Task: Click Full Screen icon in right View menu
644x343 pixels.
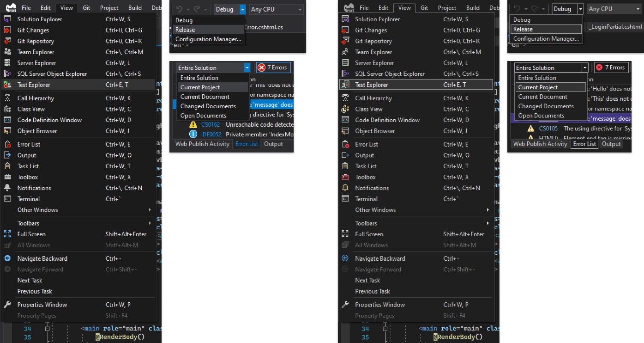Action: coord(345,234)
